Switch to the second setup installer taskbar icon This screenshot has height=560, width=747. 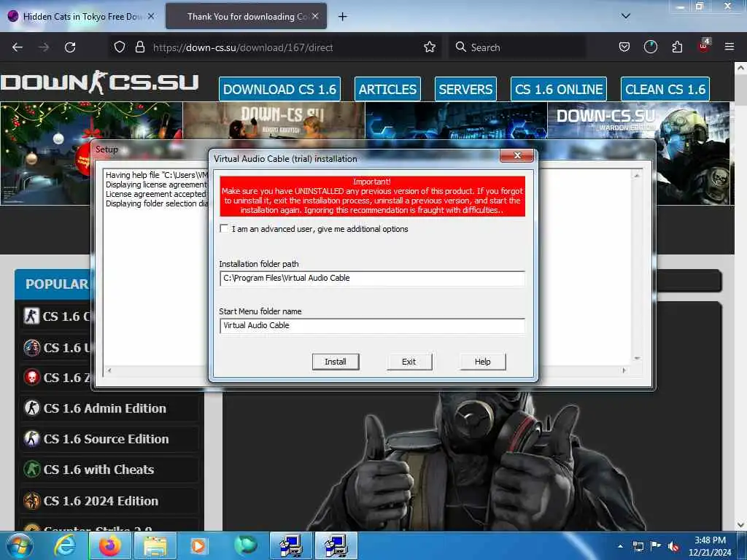tap(336, 545)
